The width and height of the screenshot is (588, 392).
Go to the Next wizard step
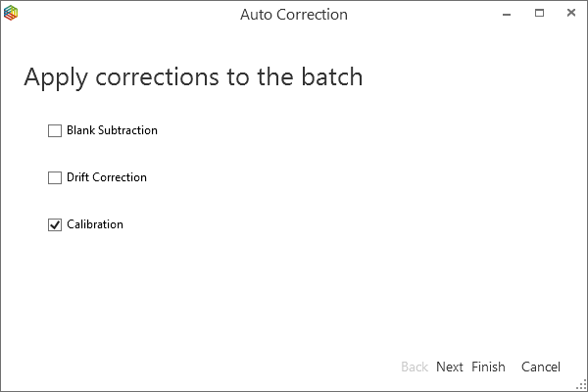pyautogui.click(x=450, y=367)
